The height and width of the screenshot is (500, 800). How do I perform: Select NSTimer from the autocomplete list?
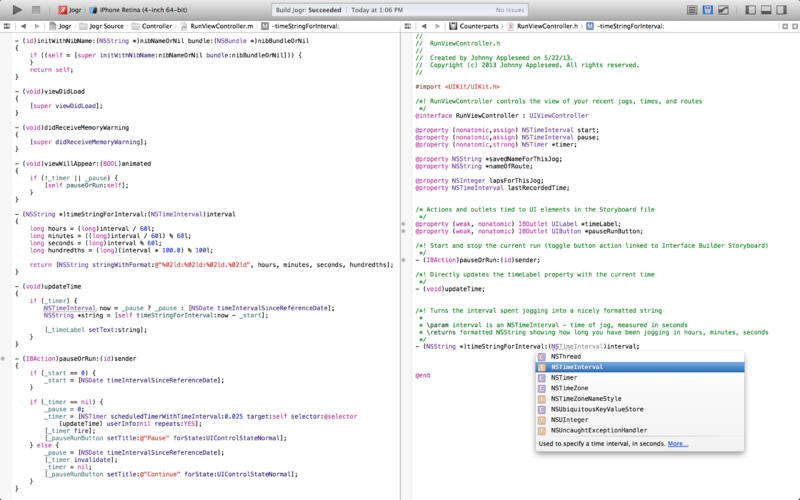click(564, 378)
